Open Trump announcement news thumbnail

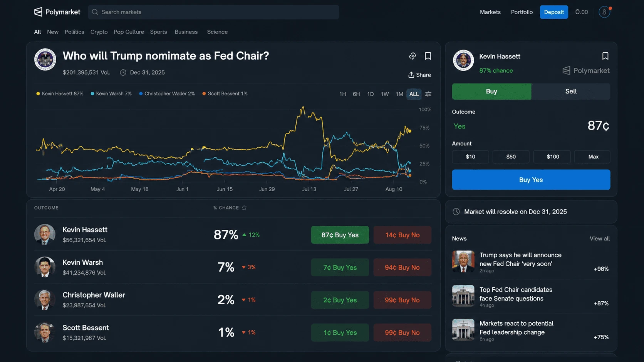[463, 262]
